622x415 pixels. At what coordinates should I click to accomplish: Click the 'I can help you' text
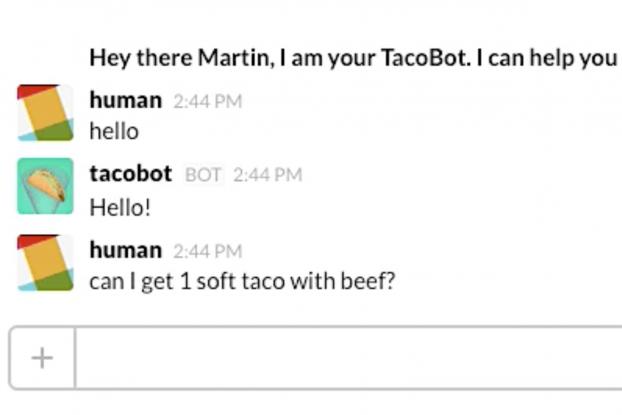click(x=547, y=58)
